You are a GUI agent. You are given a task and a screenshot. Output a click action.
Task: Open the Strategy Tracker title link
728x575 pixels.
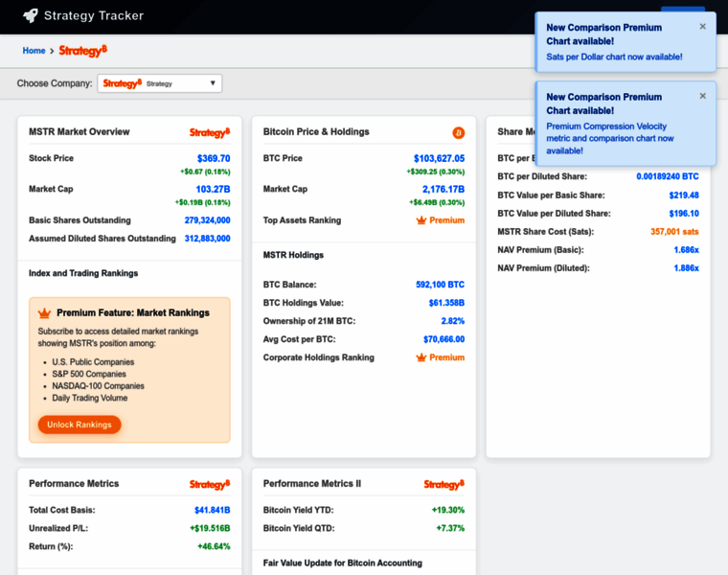(94, 15)
